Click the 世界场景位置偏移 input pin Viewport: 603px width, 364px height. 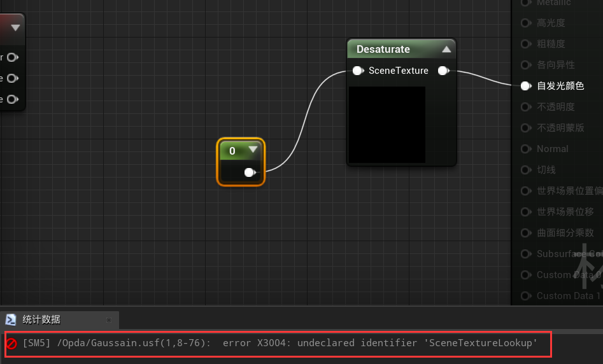[x=526, y=191]
